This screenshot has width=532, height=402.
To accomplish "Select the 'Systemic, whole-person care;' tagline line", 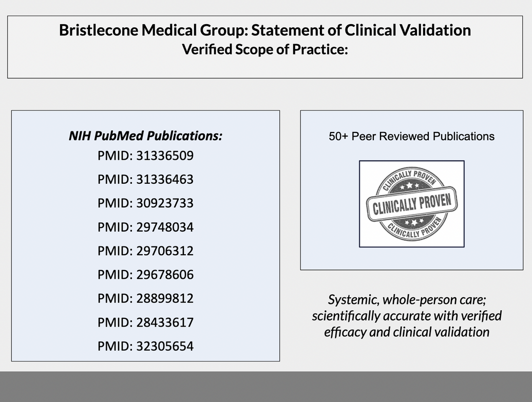I will [407, 299].
